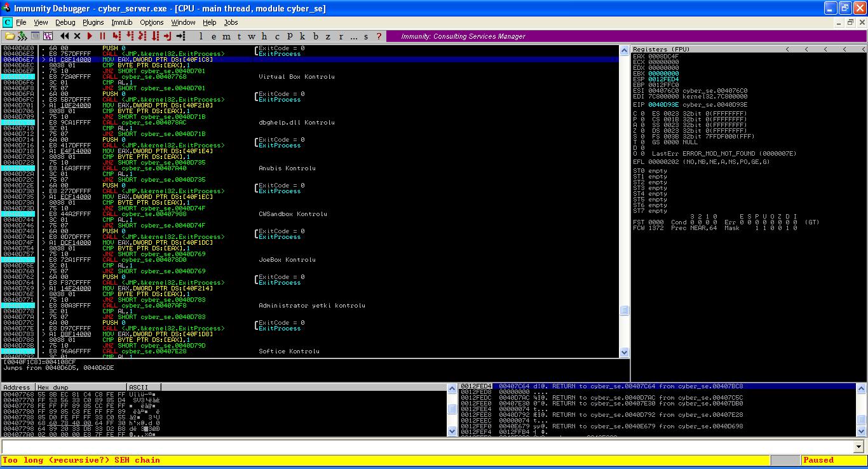Click the ASCII column header
Image resolution: width=868 pixels, height=469 pixels.
pos(144,387)
